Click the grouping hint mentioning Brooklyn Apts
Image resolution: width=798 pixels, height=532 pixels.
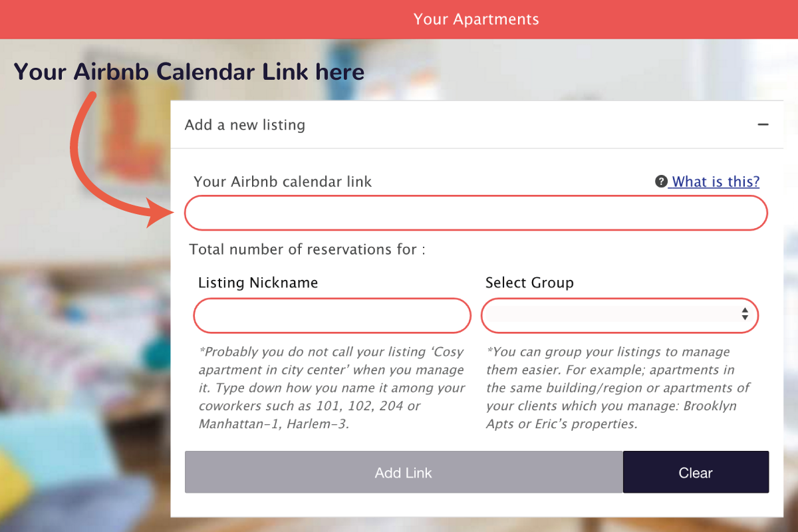pos(618,388)
